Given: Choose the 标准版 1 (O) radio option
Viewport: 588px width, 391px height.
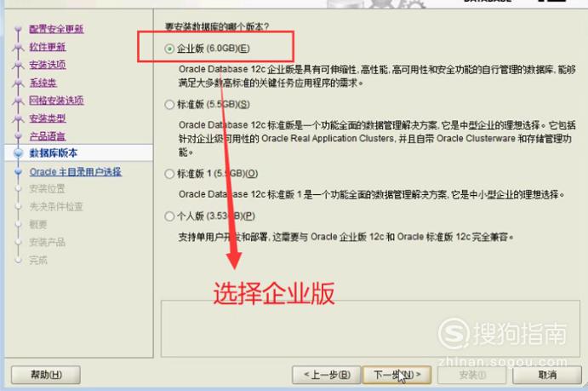Looking at the screenshot, I should click(x=169, y=174).
